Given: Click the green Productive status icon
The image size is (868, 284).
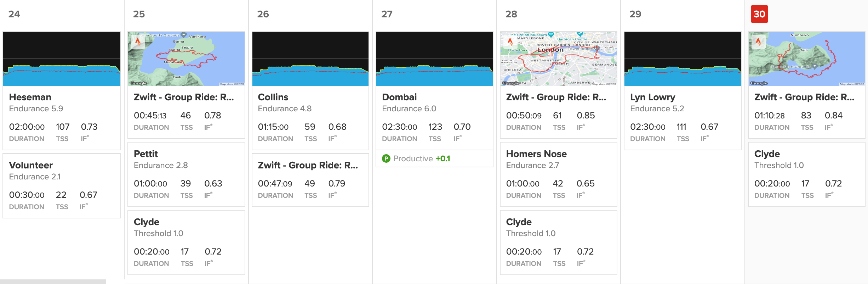Looking at the screenshot, I should click(386, 159).
